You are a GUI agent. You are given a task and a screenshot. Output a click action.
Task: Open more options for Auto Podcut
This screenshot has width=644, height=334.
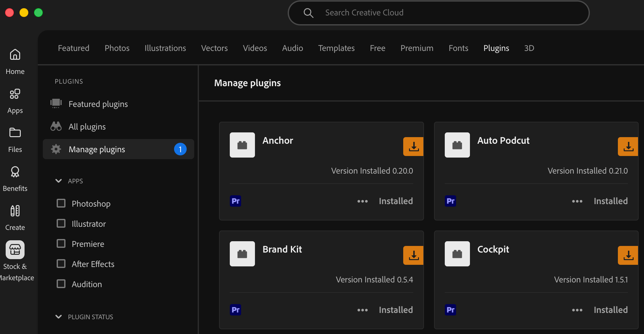point(577,201)
